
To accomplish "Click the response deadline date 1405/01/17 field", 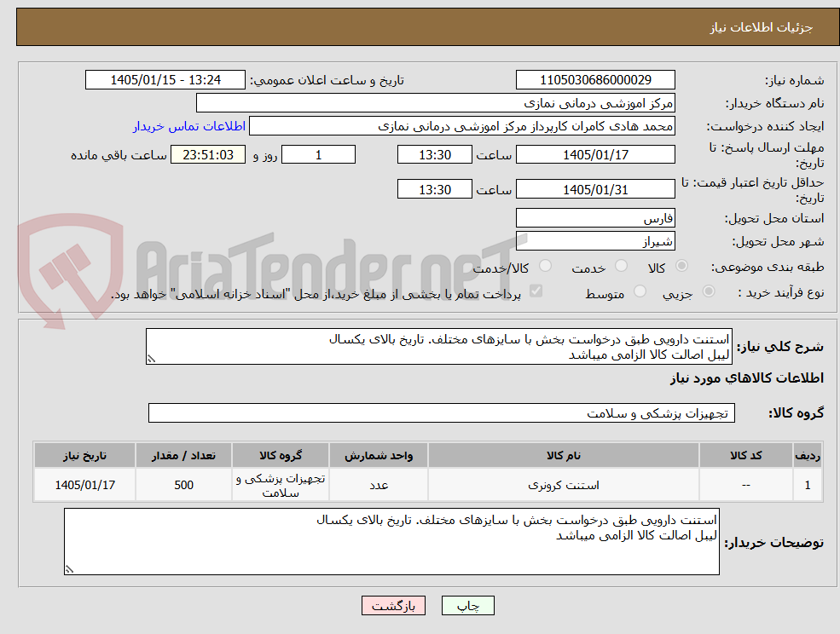I will [595, 155].
